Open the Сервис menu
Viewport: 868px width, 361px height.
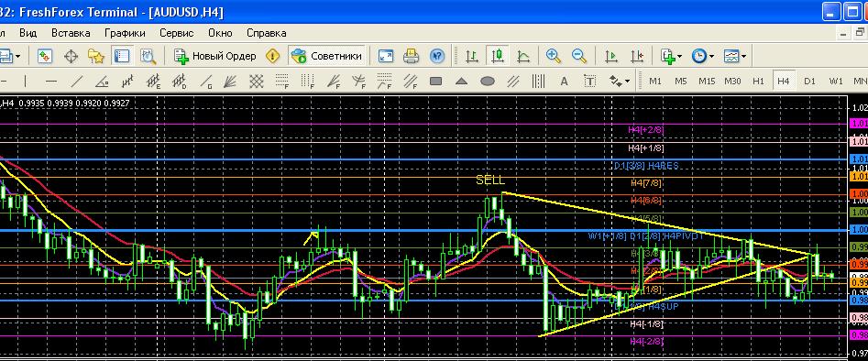[177, 33]
